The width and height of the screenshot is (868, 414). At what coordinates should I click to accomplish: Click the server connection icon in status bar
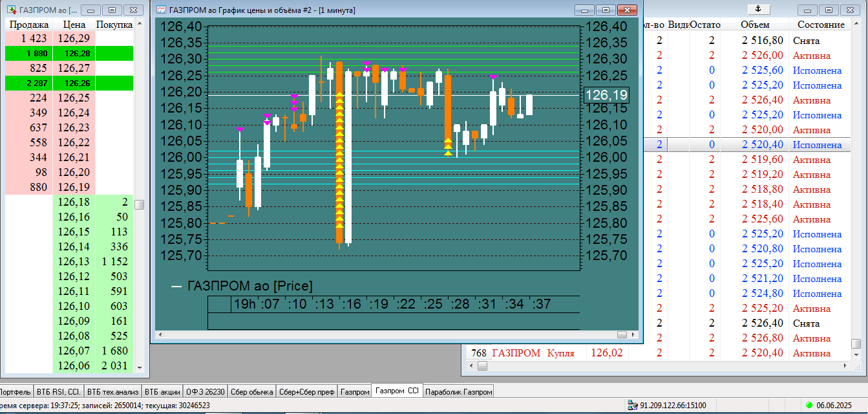[633, 405]
